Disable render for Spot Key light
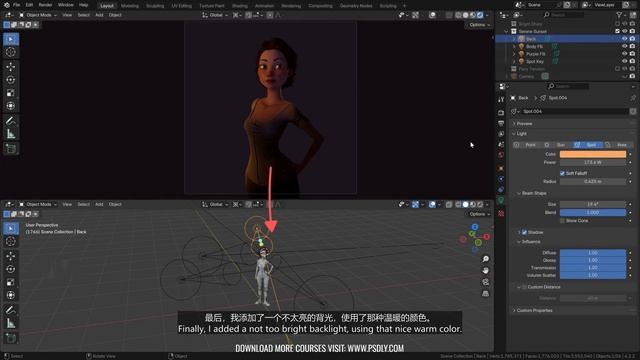 (x=632, y=61)
